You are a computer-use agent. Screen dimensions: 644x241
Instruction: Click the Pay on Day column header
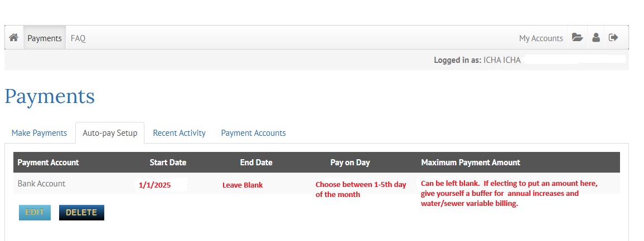[350, 163]
